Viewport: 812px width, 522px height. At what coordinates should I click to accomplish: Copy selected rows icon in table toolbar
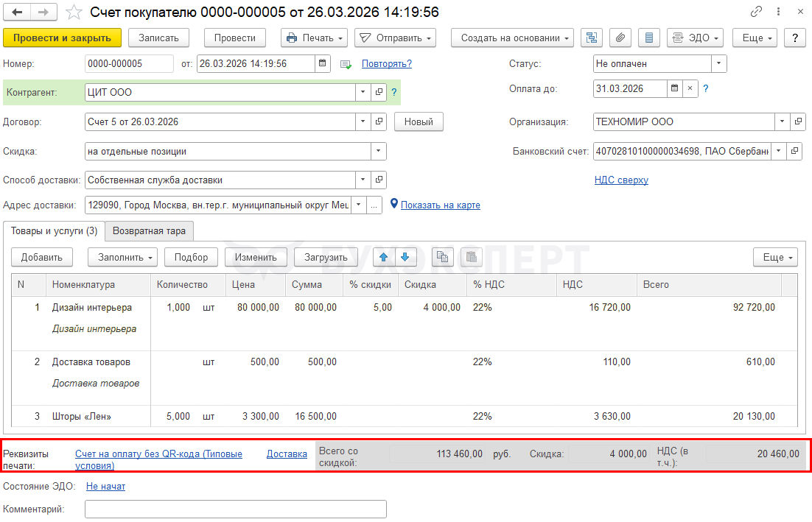[x=442, y=257]
